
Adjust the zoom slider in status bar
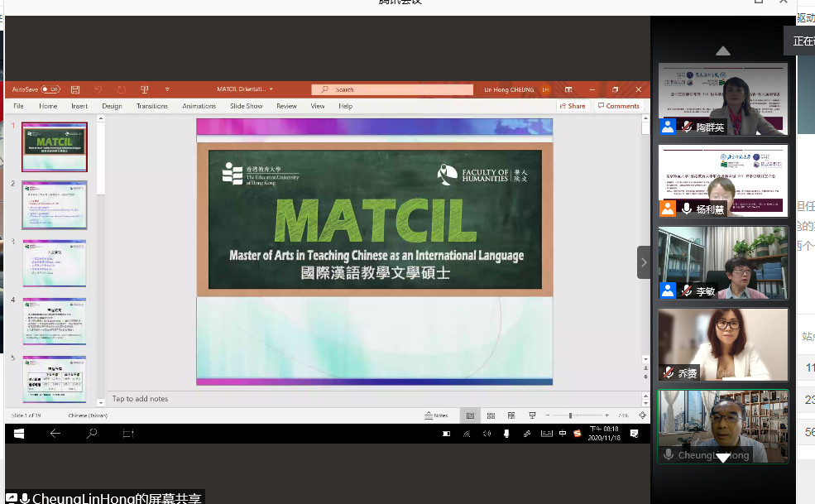click(570, 415)
